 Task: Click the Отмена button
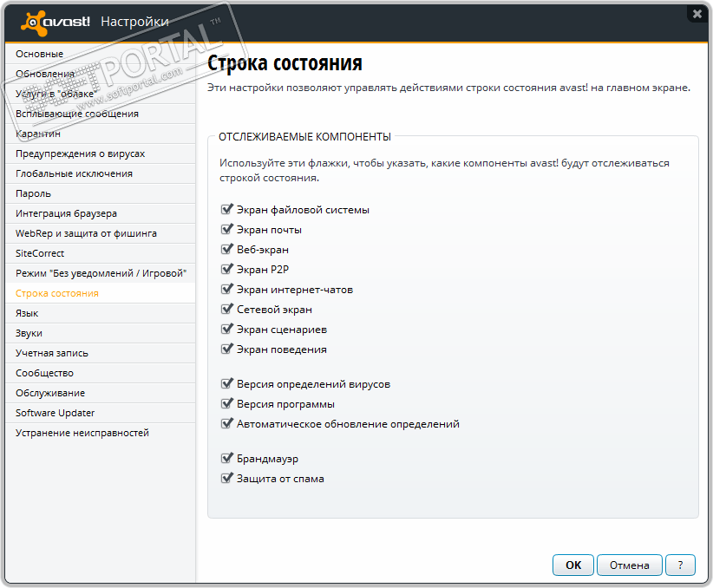point(629,565)
